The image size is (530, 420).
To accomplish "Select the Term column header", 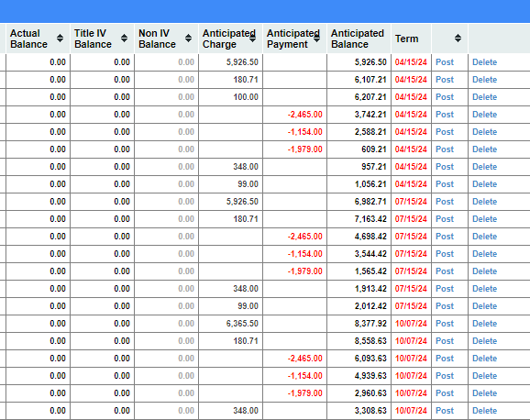I will (x=407, y=39).
